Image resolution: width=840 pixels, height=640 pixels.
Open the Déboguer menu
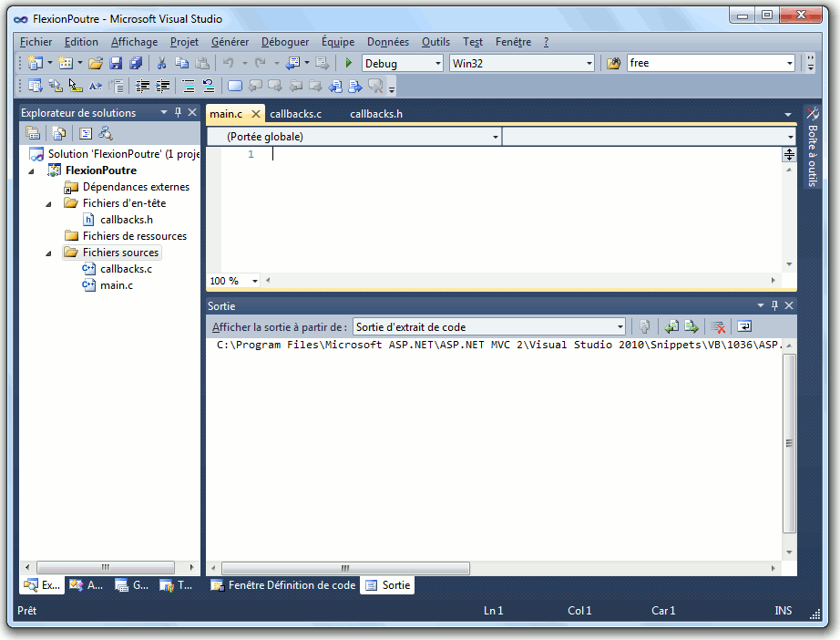(x=285, y=42)
